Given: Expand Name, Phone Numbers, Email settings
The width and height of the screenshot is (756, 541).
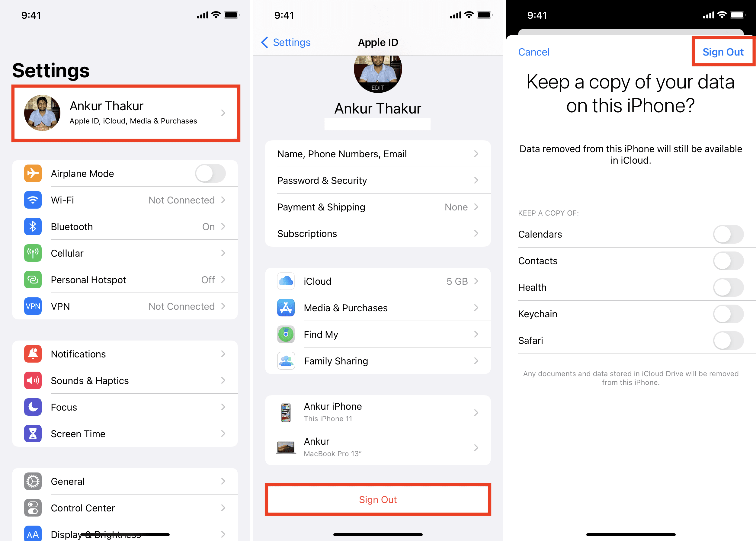Looking at the screenshot, I should [x=377, y=154].
